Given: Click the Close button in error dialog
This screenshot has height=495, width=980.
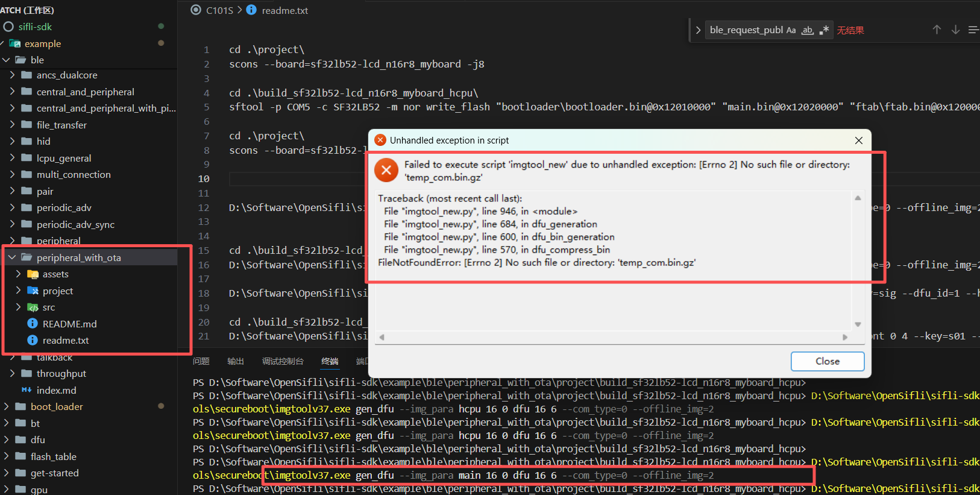Looking at the screenshot, I should pos(827,361).
